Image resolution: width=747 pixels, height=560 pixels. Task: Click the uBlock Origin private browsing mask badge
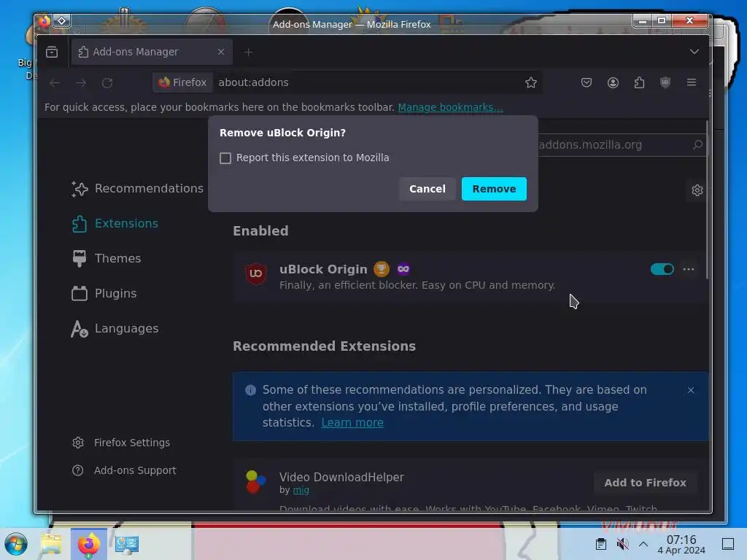[x=403, y=269]
